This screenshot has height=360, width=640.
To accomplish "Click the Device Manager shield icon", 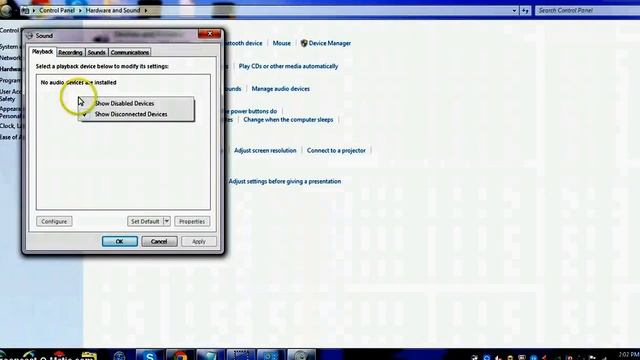I will [x=304, y=43].
